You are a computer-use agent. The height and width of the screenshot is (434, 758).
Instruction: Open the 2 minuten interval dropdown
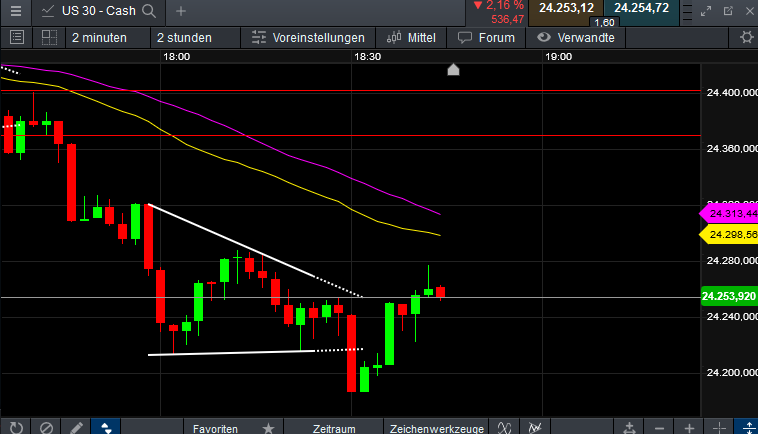click(107, 38)
